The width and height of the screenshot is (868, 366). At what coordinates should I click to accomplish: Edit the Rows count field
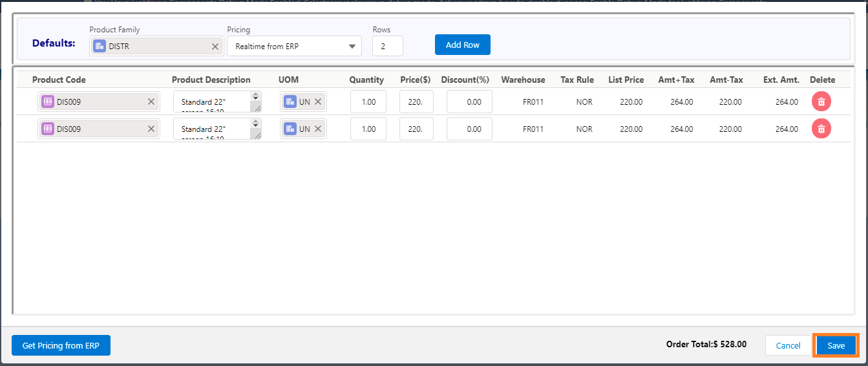pos(387,47)
